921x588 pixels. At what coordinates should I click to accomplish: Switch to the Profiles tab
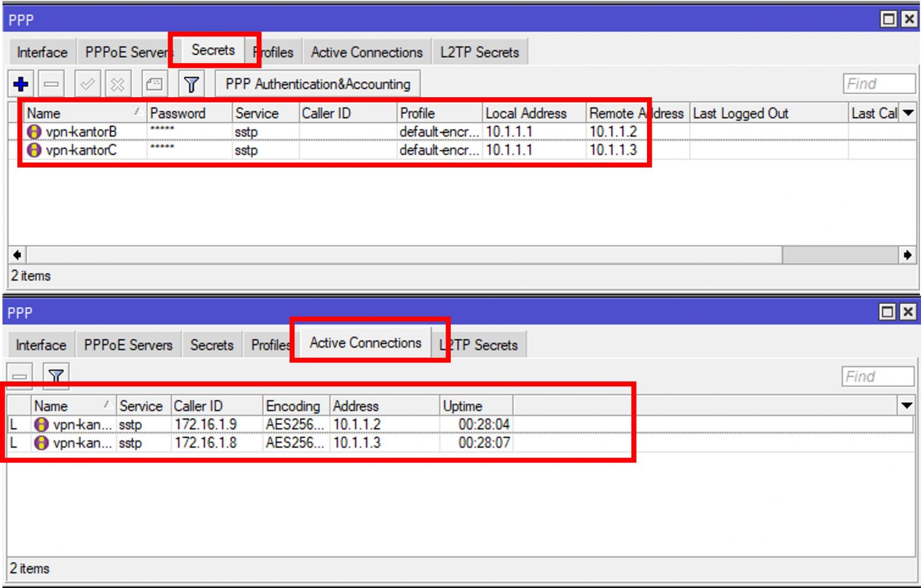tap(274, 52)
